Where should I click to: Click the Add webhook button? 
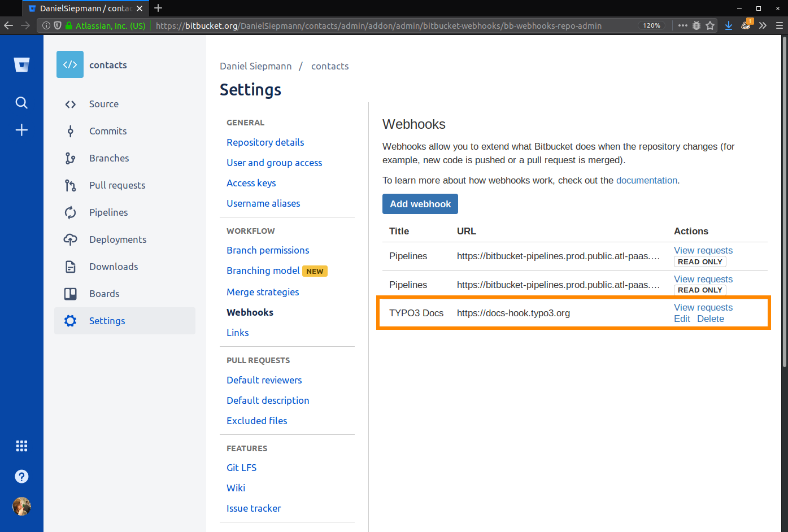click(420, 204)
